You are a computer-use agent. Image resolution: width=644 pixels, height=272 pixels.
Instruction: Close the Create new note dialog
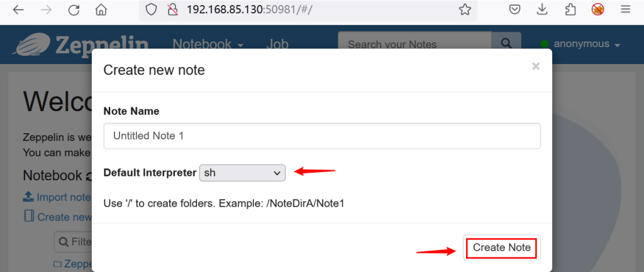pos(536,66)
